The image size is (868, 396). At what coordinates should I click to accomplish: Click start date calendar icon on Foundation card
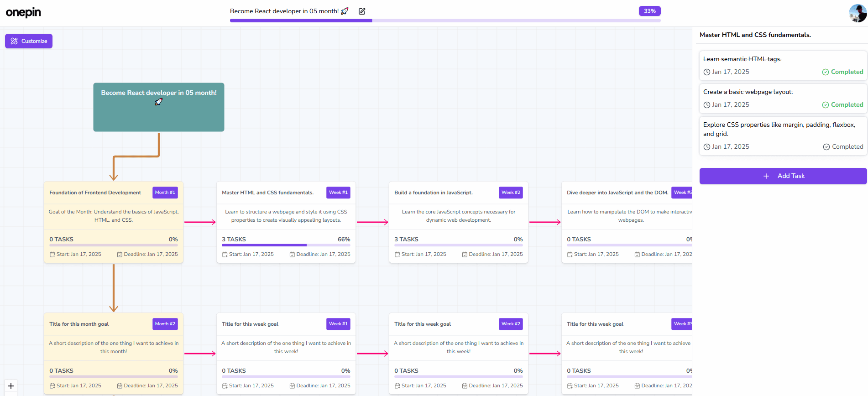click(x=52, y=255)
